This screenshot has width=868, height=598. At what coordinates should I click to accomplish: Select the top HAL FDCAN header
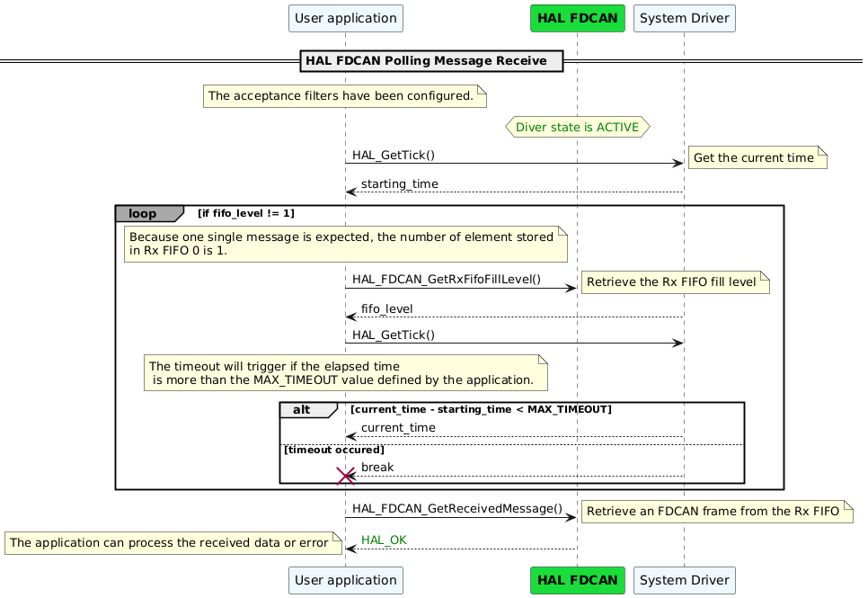pyautogui.click(x=578, y=18)
